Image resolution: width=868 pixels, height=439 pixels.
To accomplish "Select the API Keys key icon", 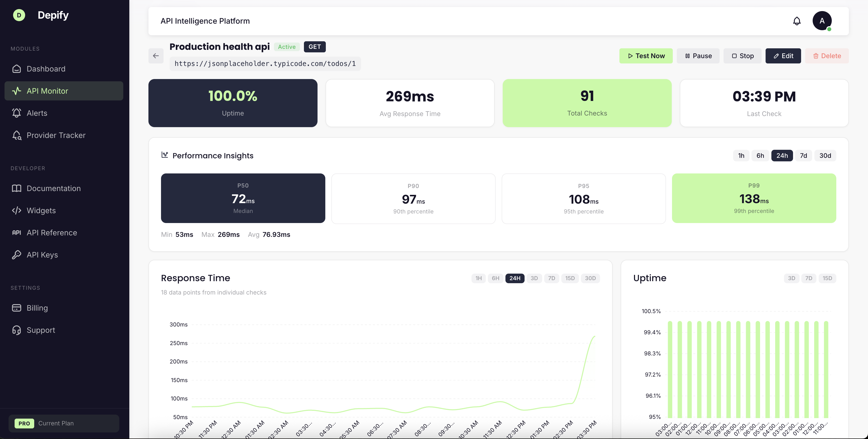I will pos(17,254).
